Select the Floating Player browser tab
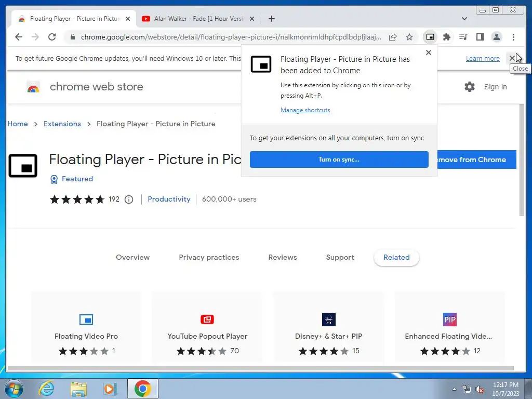 tap(74, 19)
